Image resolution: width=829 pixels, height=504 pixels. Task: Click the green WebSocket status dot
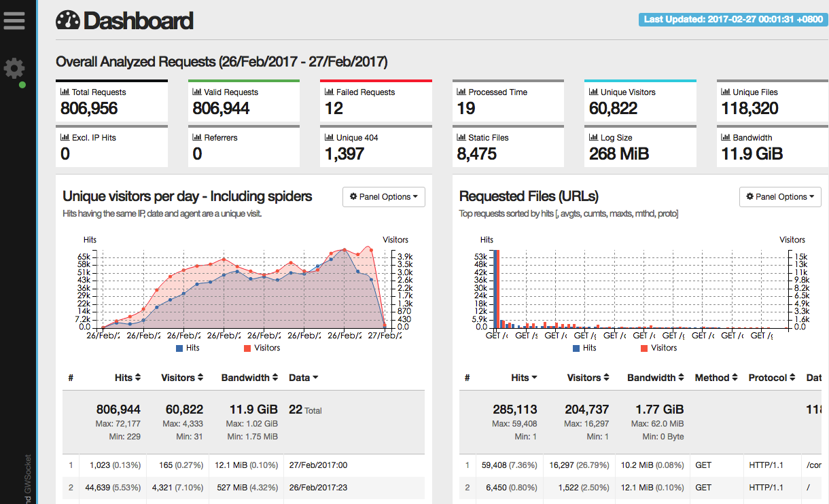pyautogui.click(x=22, y=85)
